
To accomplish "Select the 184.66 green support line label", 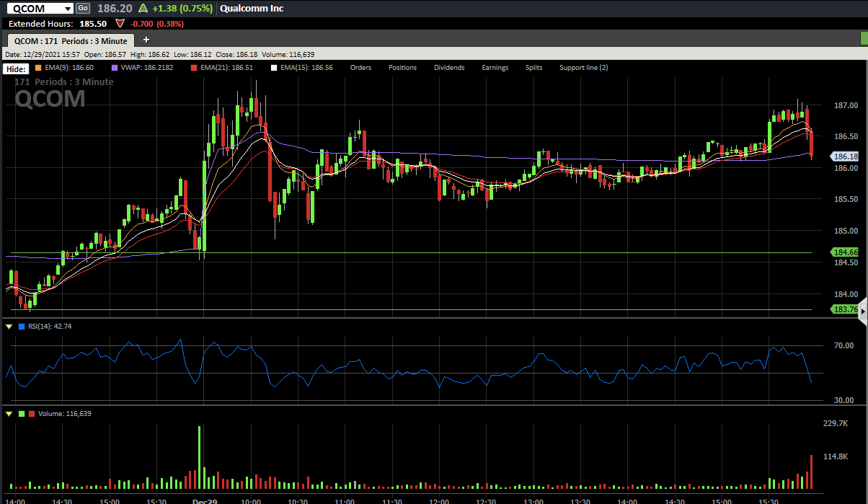I will pyautogui.click(x=845, y=252).
